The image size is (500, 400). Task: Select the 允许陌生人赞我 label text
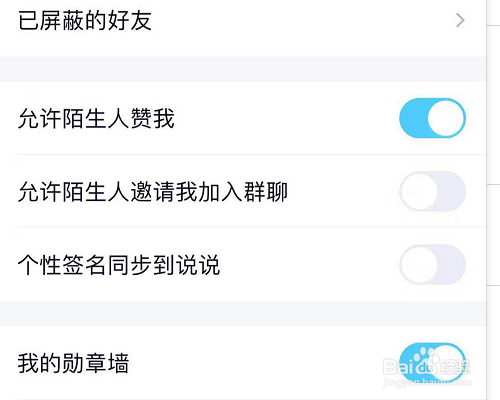pos(96,118)
